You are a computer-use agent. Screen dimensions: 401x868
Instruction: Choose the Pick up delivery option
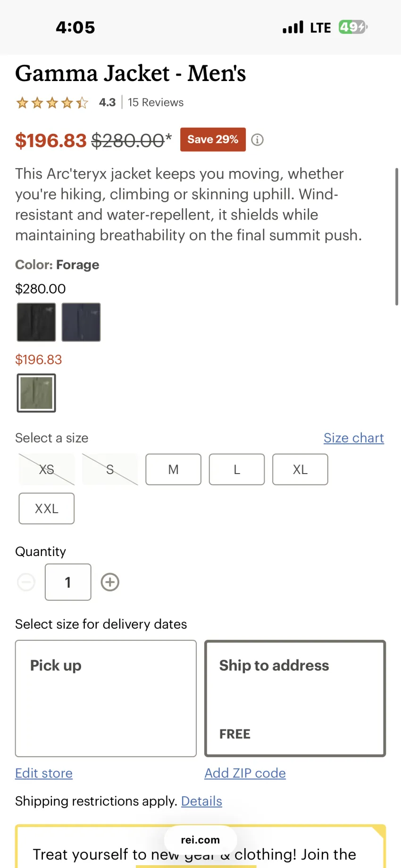tap(106, 698)
